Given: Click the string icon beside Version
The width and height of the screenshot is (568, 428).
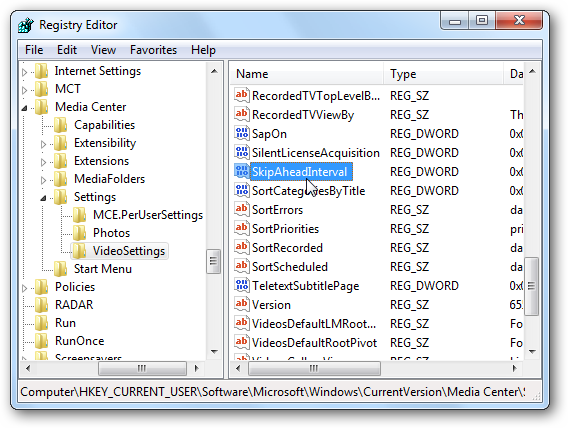Looking at the screenshot, I should click(241, 305).
